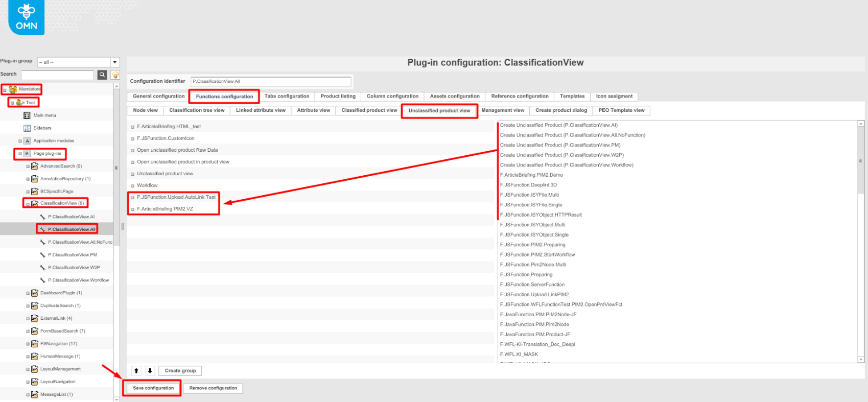The image size is (868, 402).
Task: Expand the Application modules node
Action: point(20,141)
